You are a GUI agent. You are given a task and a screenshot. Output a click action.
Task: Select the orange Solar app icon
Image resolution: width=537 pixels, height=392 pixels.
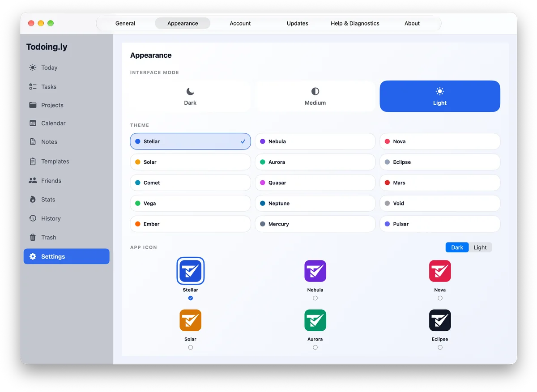[x=191, y=320]
